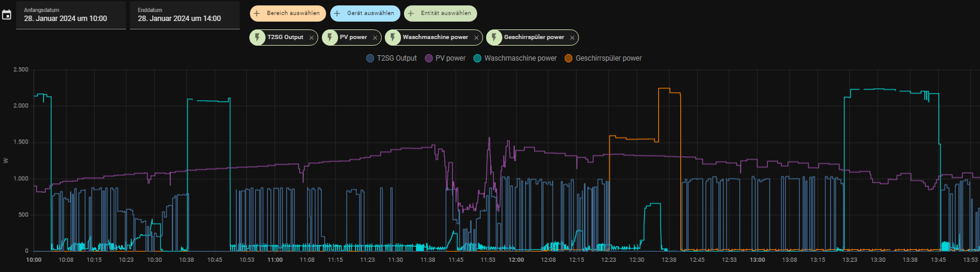
Task: Click lightning icon on Waschmaschine power chip
Action: [393, 37]
